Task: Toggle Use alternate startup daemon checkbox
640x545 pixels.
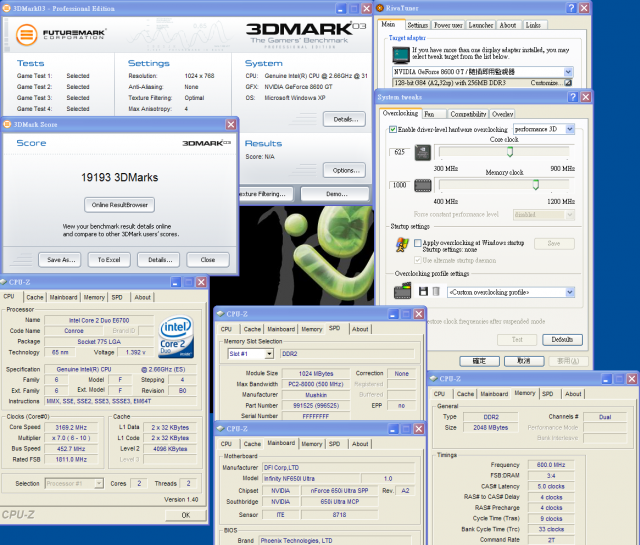Action: [418, 260]
